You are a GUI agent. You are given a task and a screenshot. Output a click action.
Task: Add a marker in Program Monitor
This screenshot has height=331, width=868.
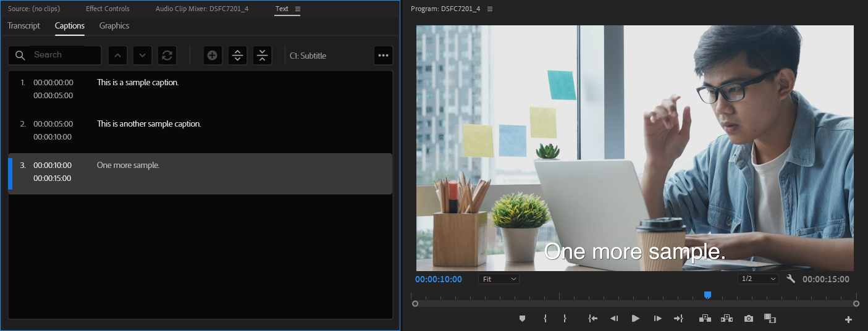(522, 319)
